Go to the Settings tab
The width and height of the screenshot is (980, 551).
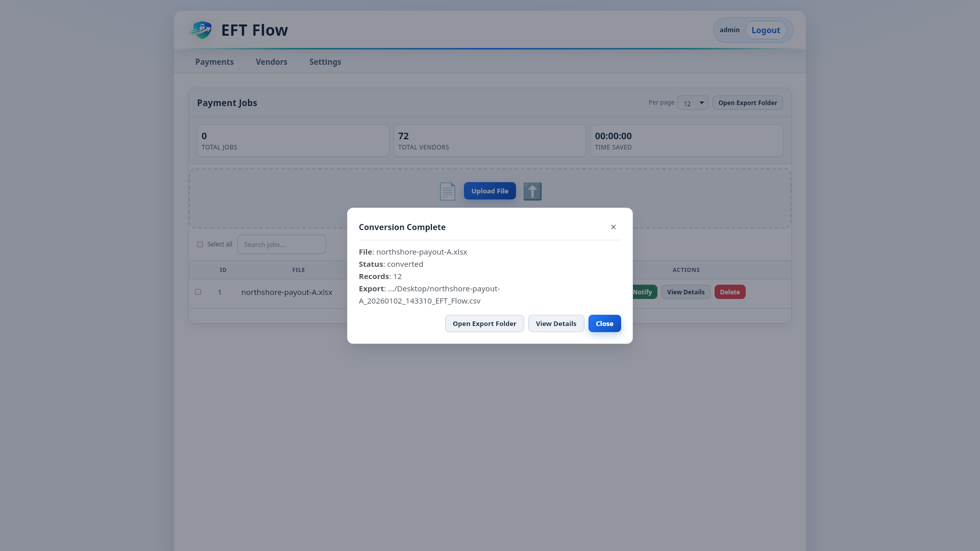[325, 62]
